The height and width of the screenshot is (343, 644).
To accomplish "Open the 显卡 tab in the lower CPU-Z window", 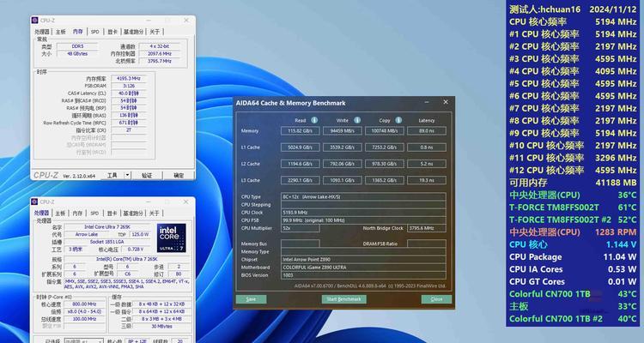I will (x=112, y=214).
